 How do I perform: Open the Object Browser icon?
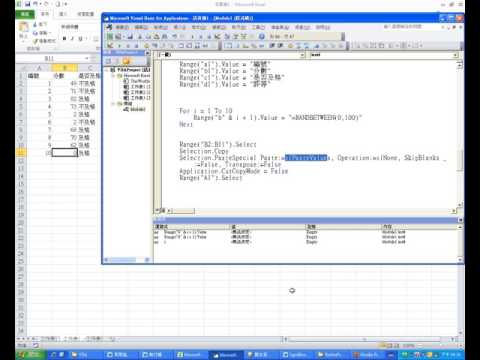pyautogui.click(x=244, y=36)
